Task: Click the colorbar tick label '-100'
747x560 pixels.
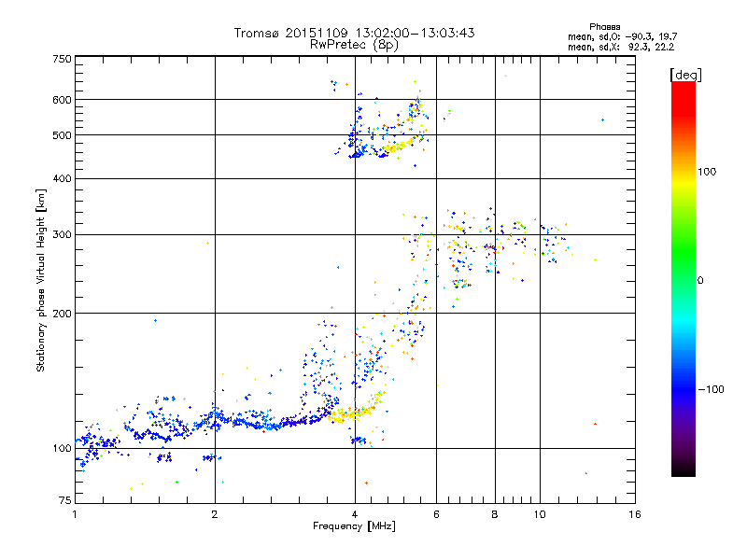Action: click(711, 389)
